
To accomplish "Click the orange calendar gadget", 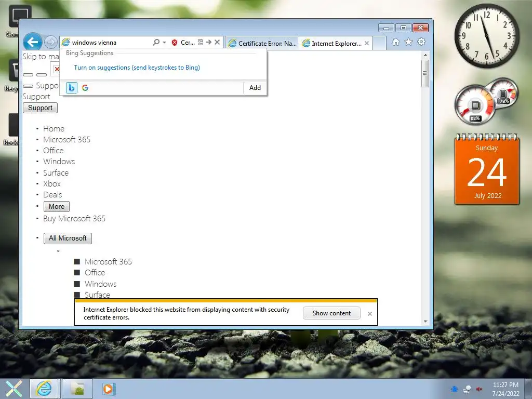I will click(x=487, y=169).
